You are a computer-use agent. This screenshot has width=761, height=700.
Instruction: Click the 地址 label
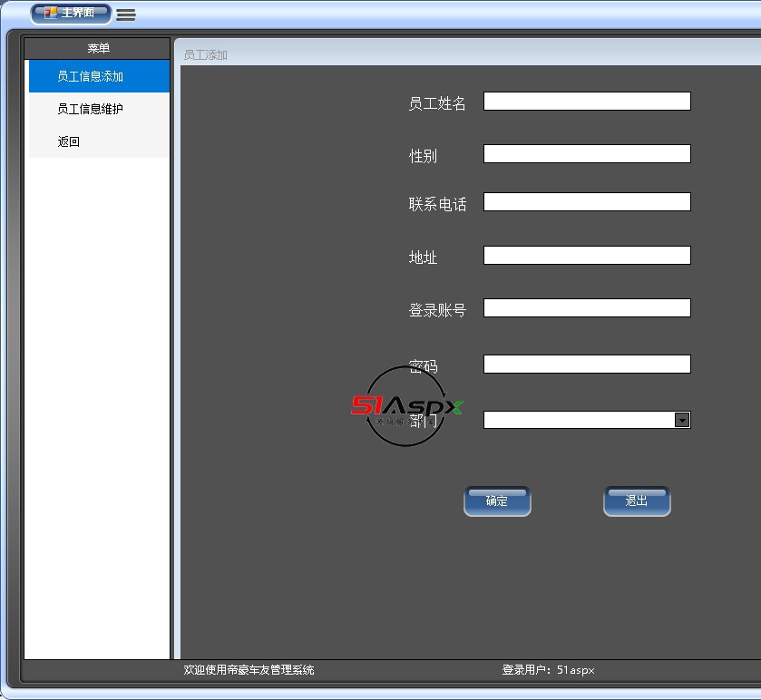pos(423,258)
